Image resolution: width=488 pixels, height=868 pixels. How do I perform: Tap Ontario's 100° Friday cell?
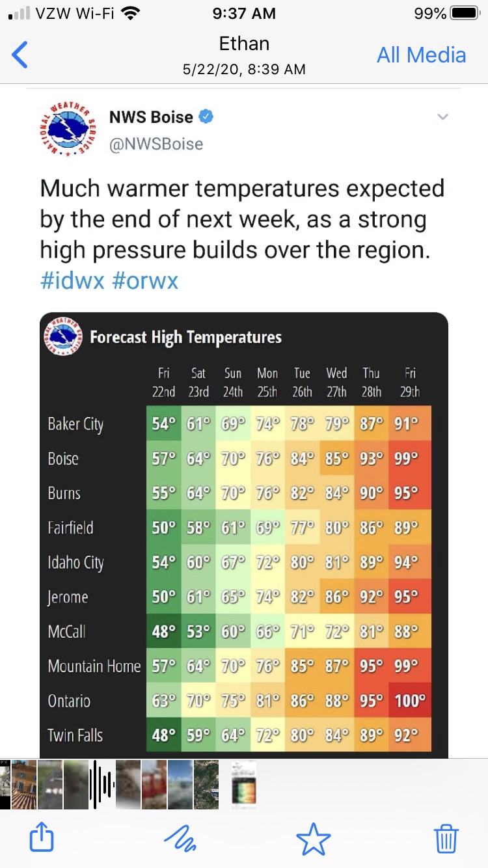coord(410,701)
